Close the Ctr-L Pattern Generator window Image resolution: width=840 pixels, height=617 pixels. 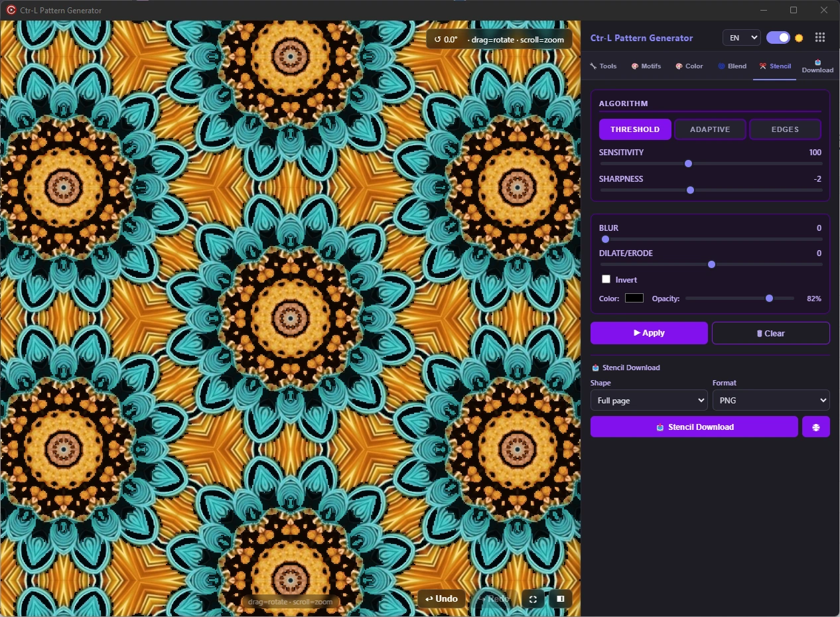point(824,10)
